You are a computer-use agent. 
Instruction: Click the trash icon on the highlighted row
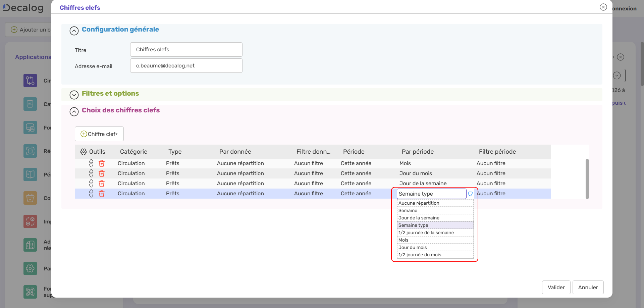102,194
